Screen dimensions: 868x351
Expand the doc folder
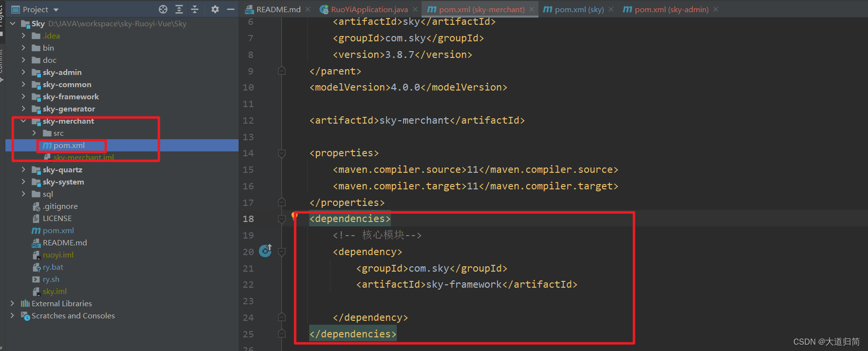[23, 60]
